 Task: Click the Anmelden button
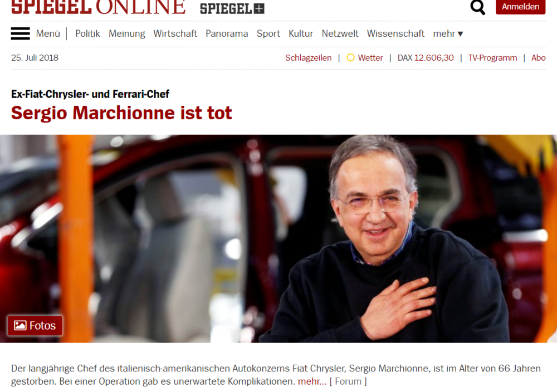[x=520, y=7]
